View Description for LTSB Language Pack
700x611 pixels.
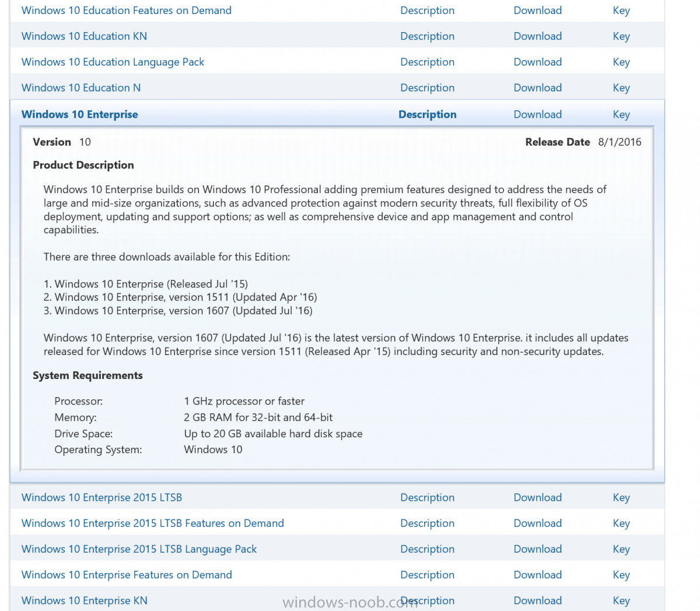click(427, 549)
